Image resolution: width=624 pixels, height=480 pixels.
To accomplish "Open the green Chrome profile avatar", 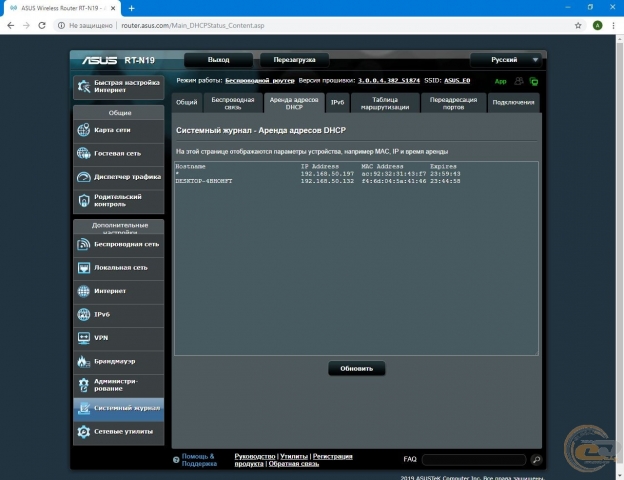I will pyautogui.click(x=597, y=25).
